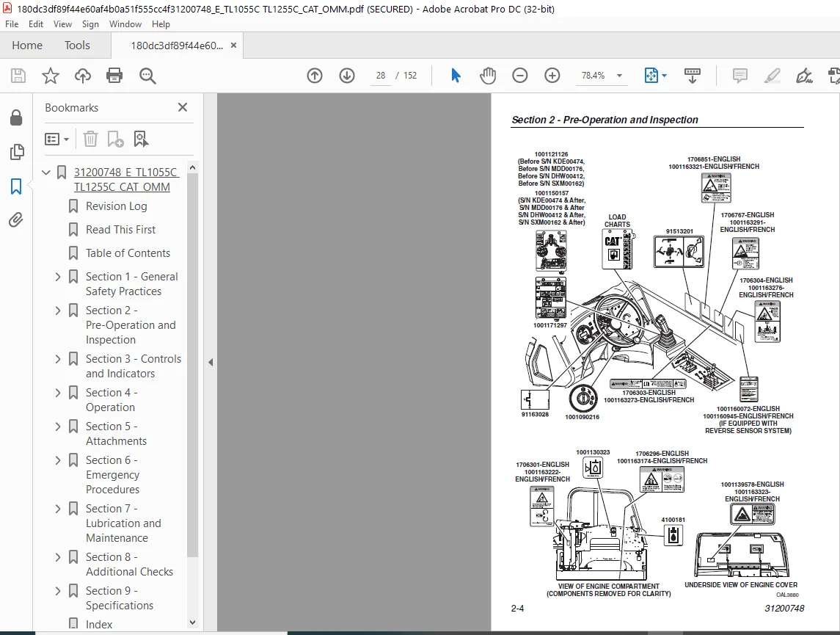
Task: Add document to starred favorites
Action: click(x=51, y=76)
